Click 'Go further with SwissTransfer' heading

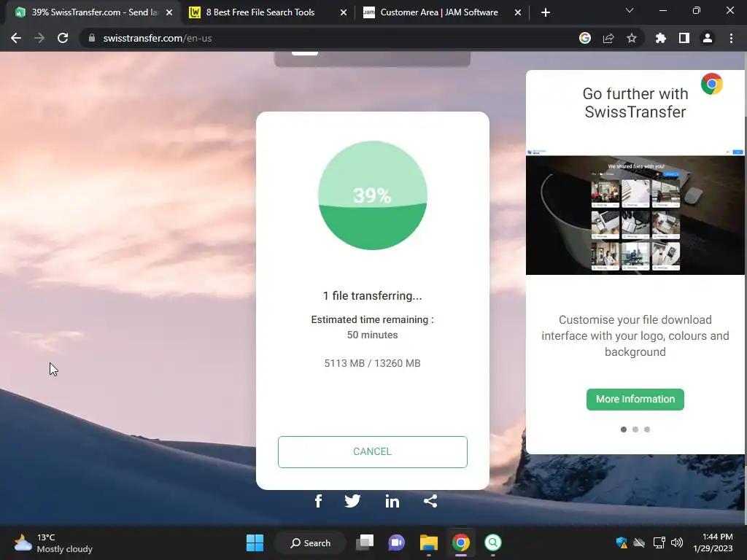coord(635,103)
